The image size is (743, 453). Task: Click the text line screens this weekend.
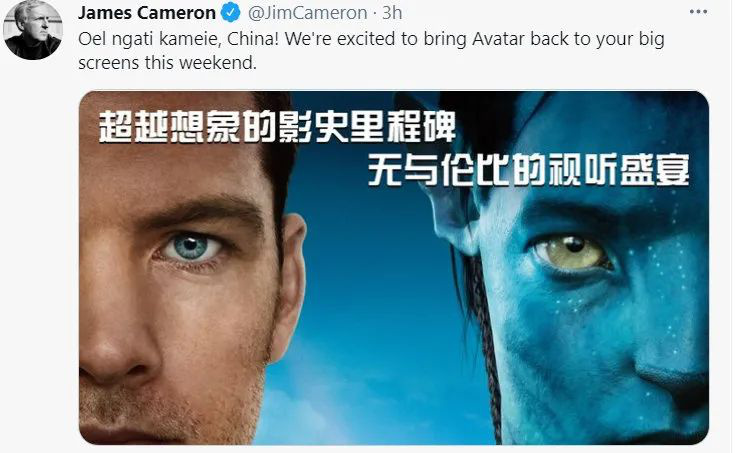[167, 63]
